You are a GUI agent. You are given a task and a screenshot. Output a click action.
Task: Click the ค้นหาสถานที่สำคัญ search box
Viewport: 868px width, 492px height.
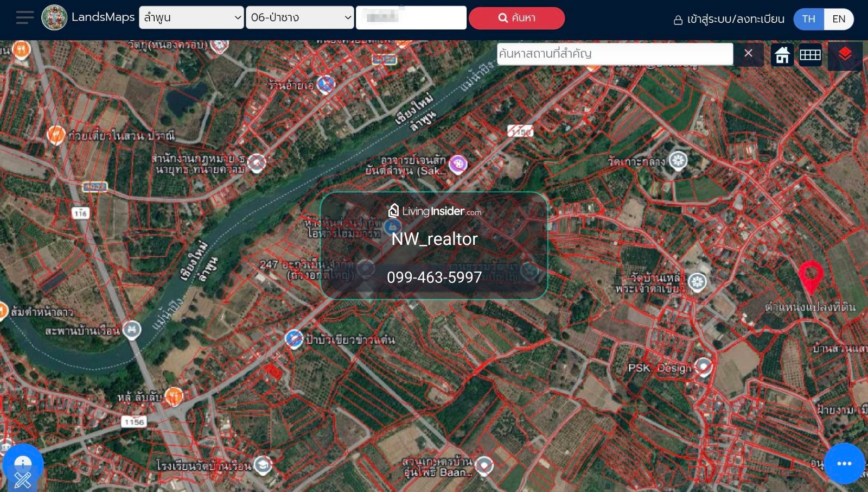(x=615, y=54)
